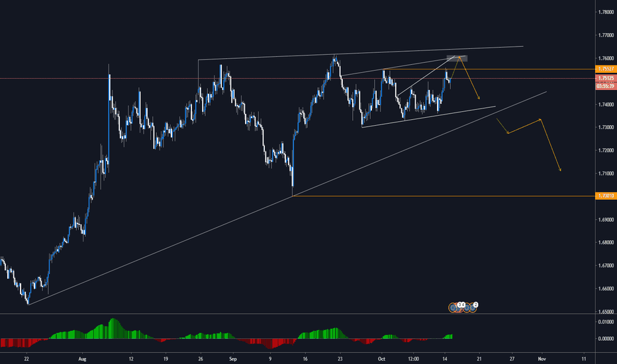Click the 1.66000 price axis value
Image resolution: width=617 pixels, height=364 pixels.
point(606,289)
